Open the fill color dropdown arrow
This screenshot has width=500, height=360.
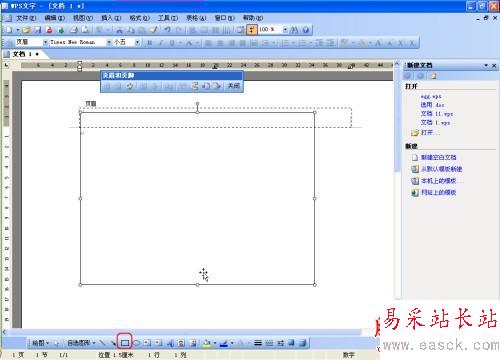coord(215,343)
